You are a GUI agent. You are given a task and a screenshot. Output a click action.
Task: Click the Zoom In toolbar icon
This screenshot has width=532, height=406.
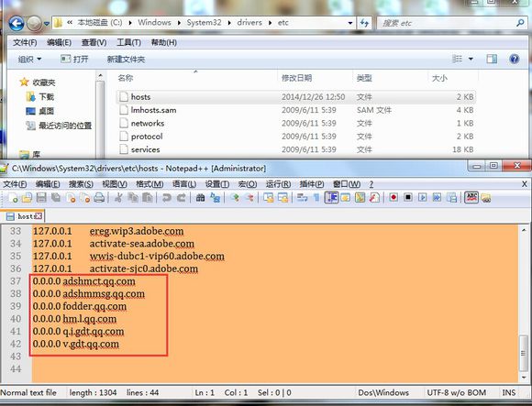click(x=235, y=197)
